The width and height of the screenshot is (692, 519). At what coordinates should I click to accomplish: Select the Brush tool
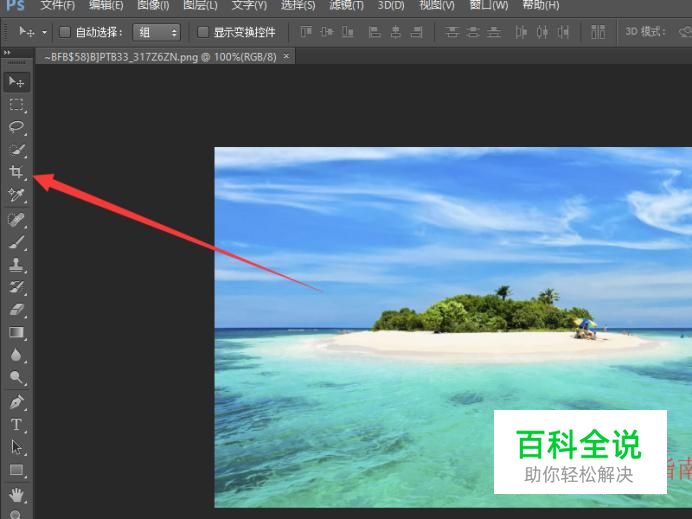[x=16, y=242]
